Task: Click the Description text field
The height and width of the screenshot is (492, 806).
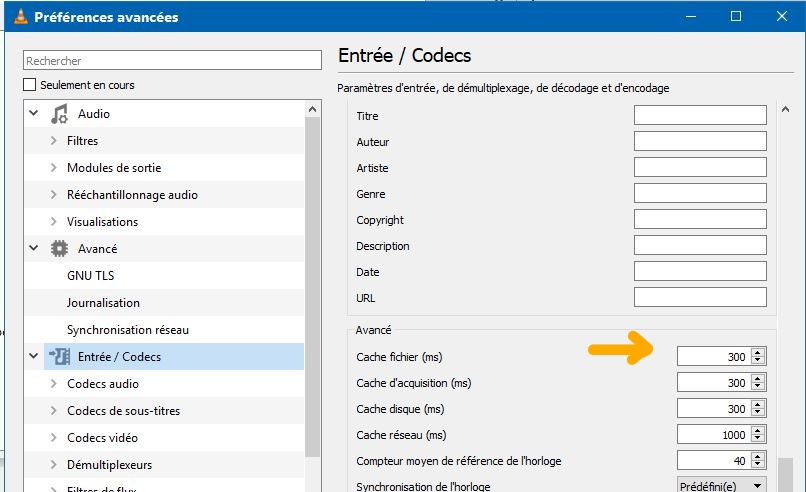Action: point(700,245)
